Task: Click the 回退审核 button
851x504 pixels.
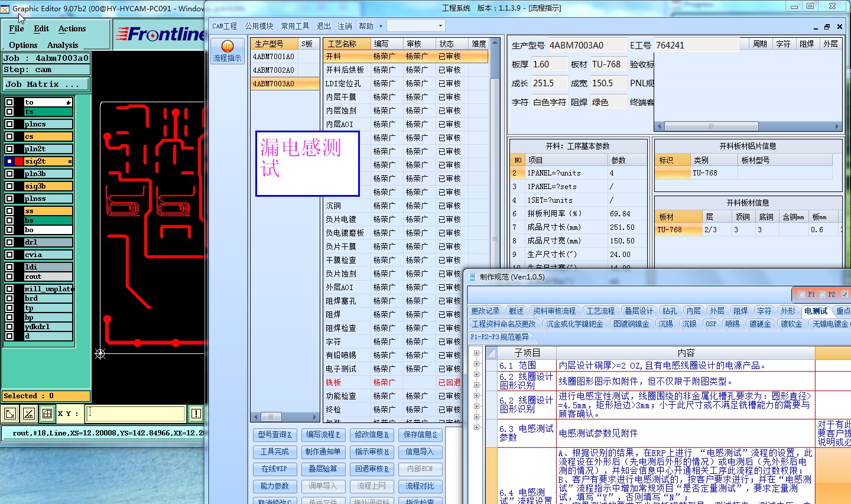Action: point(372,469)
